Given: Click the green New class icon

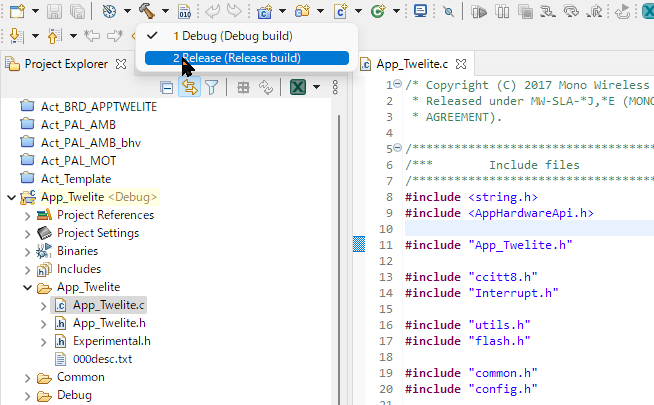Looking at the screenshot, I should (x=378, y=11).
